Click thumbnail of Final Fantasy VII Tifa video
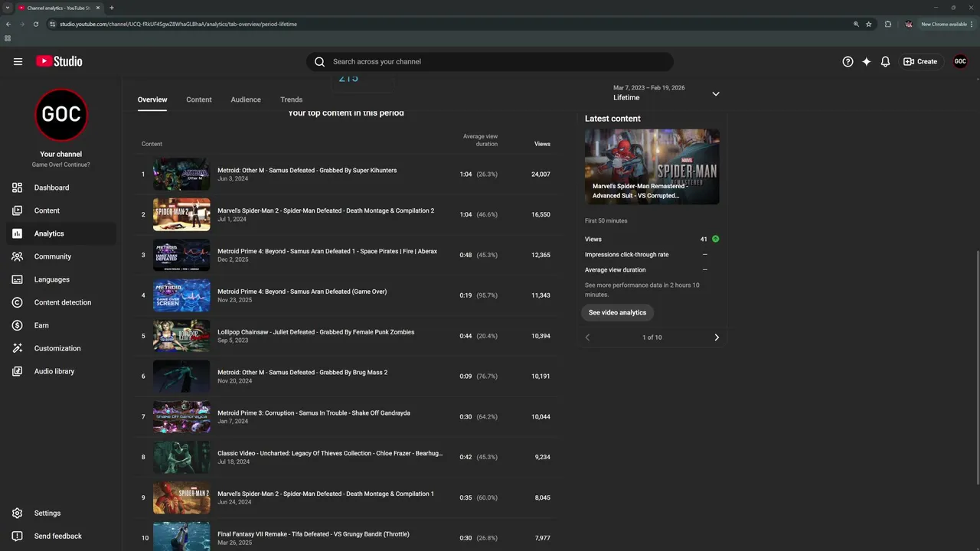980x551 pixels. coord(181,536)
